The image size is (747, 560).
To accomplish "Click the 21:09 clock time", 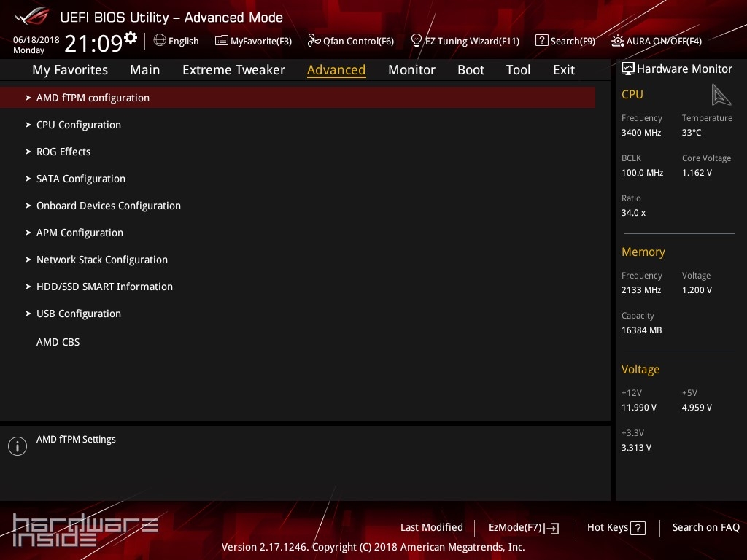I will tap(93, 43).
